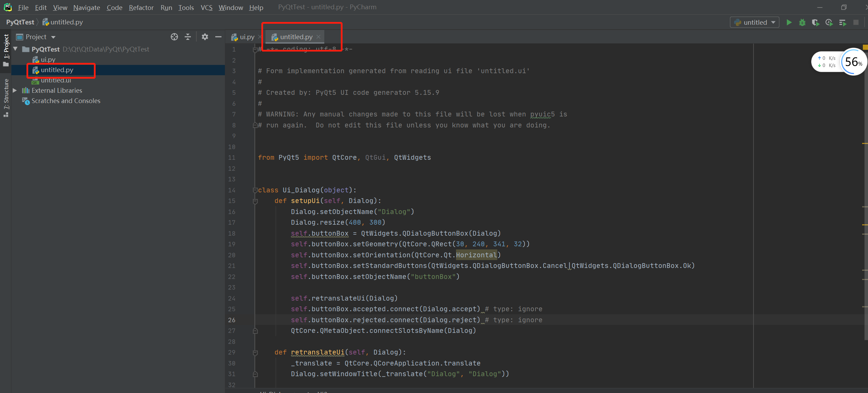Fold the Ui_Dialog class block
868x393 pixels.
255,190
